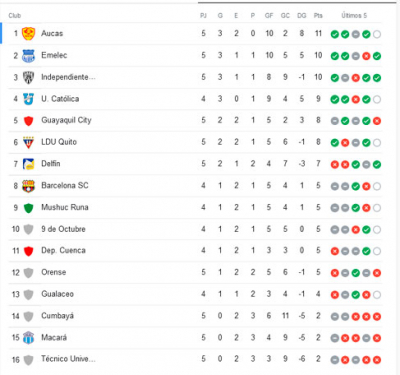Click the Independiente club crest icon
400x375 pixels.
(28, 77)
